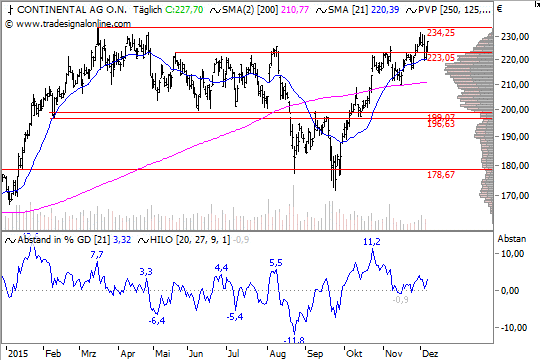
Task: Click the SMA(2) [200] line icon
Action: tap(215, 10)
